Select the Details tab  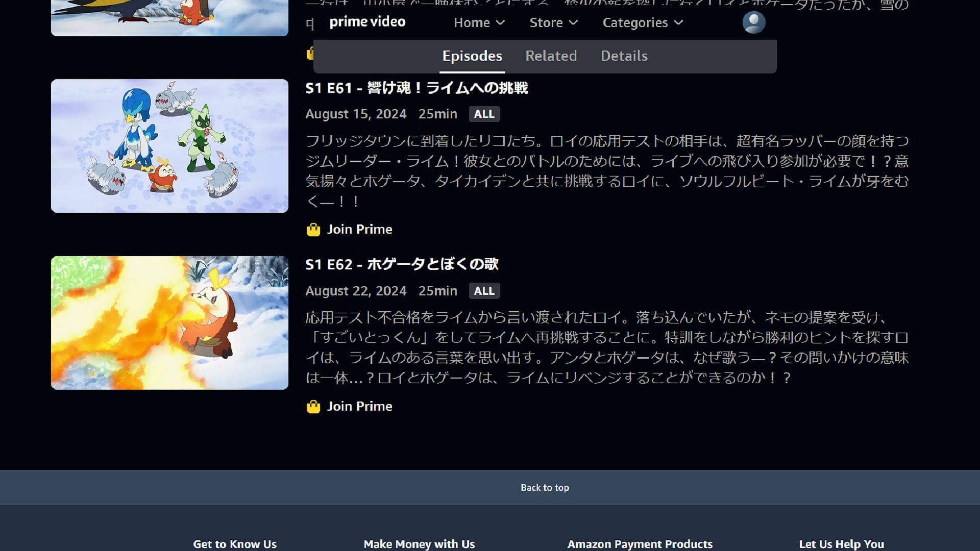coord(624,56)
